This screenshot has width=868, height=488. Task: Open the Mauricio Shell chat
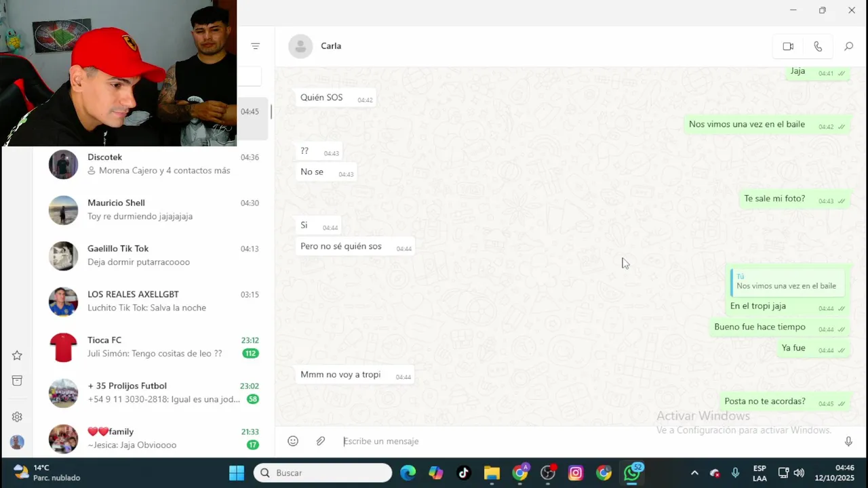[153, 209]
